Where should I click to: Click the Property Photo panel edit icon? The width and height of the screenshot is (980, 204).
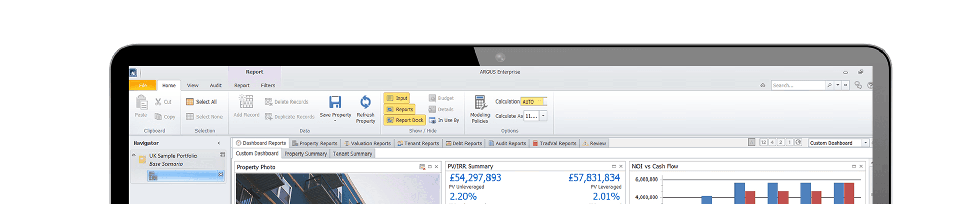click(x=422, y=167)
